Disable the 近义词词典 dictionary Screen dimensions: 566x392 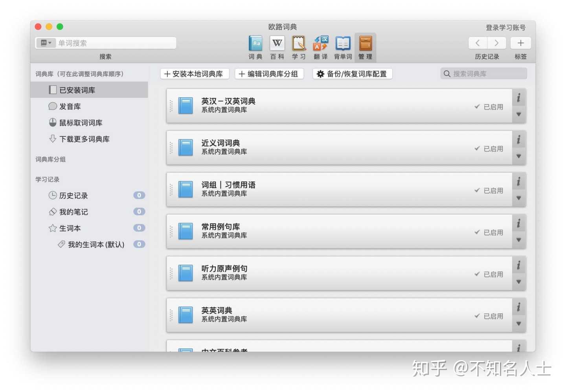click(x=489, y=148)
